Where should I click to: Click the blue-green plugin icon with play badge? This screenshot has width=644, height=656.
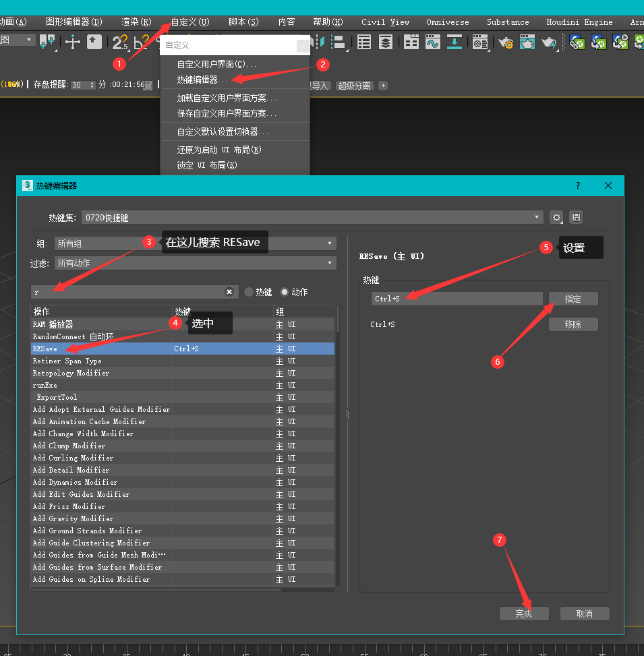pyautogui.click(x=620, y=42)
